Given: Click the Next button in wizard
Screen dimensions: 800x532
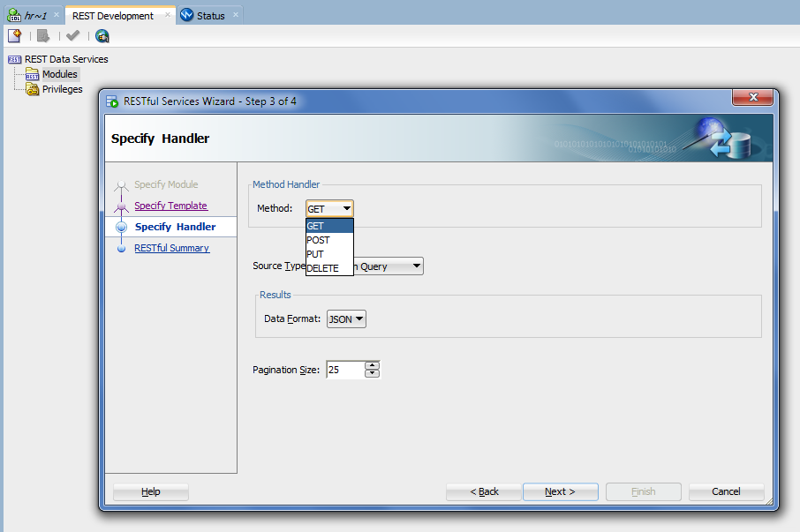Looking at the screenshot, I should (x=560, y=491).
